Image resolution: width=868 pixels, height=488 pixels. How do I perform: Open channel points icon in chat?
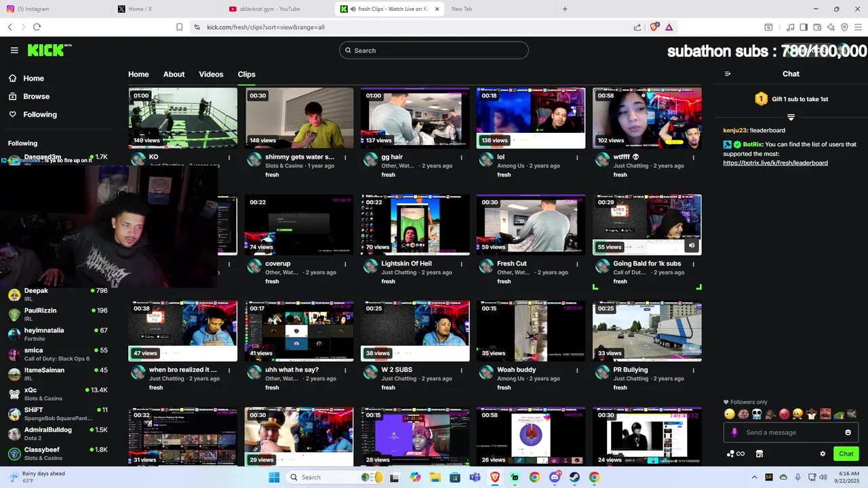click(x=735, y=454)
